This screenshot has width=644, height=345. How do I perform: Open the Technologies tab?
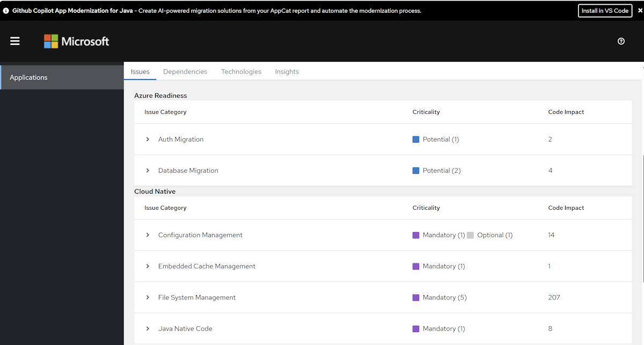[241, 71]
